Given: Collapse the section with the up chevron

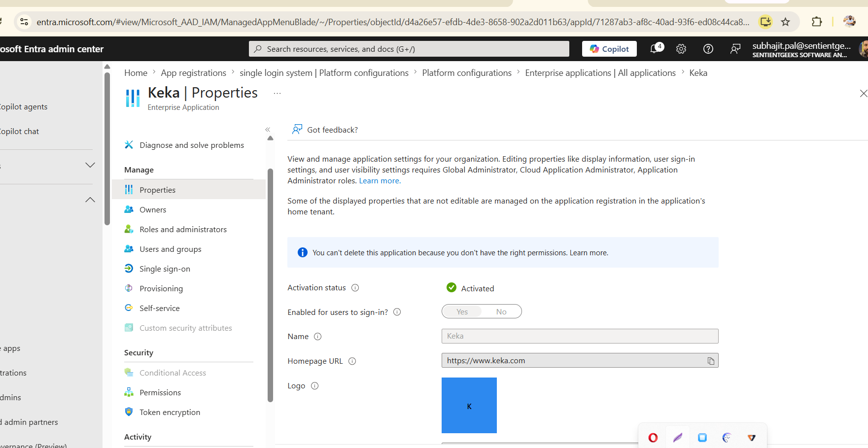Looking at the screenshot, I should (x=90, y=200).
